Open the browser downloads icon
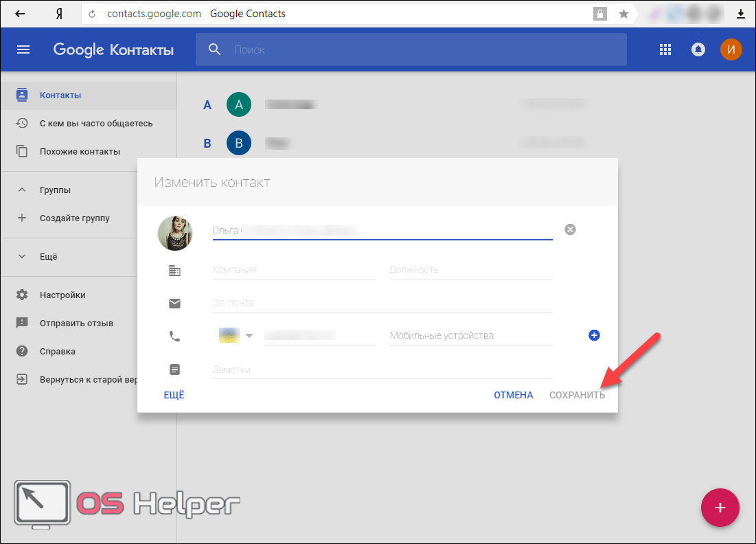 [x=741, y=14]
